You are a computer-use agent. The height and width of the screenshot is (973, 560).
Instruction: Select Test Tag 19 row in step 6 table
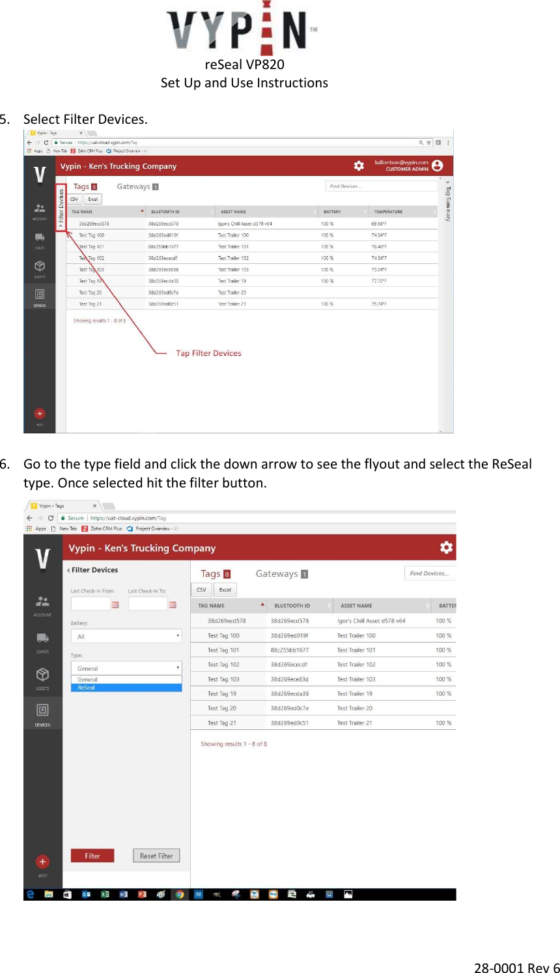click(x=324, y=693)
